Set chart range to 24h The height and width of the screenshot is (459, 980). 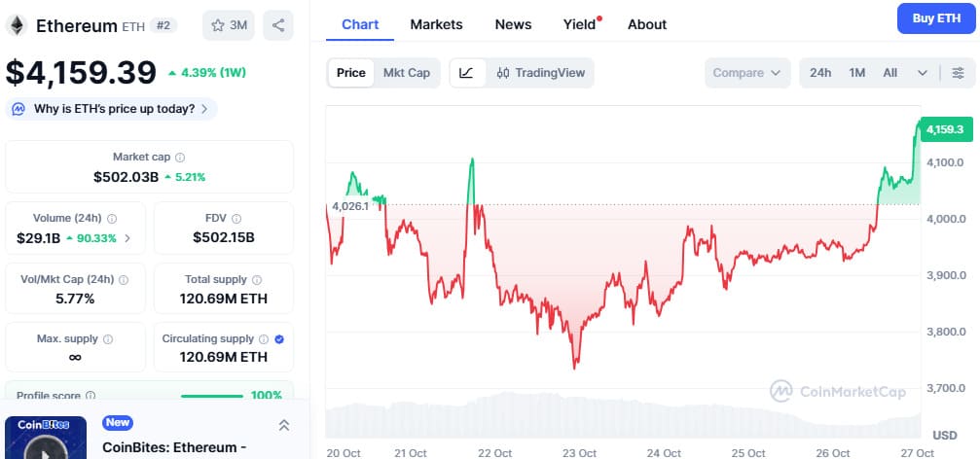pos(820,73)
